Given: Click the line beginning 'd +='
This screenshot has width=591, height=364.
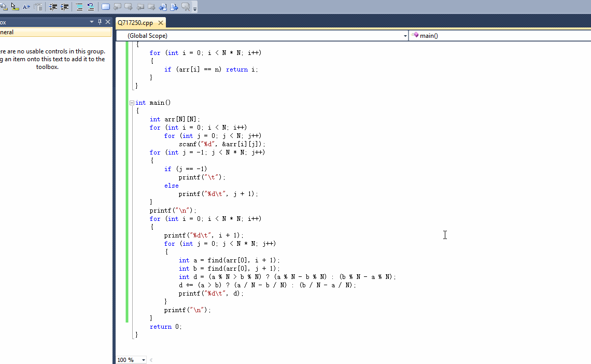Looking at the screenshot, I should pyautogui.click(x=267, y=285).
